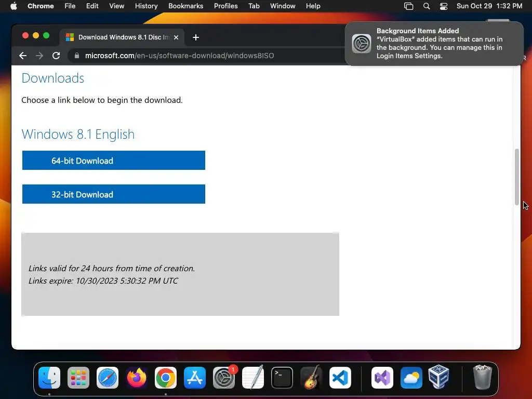Click the Chrome back arrow
Viewport: 532px width, 399px height.
pos(23,56)
